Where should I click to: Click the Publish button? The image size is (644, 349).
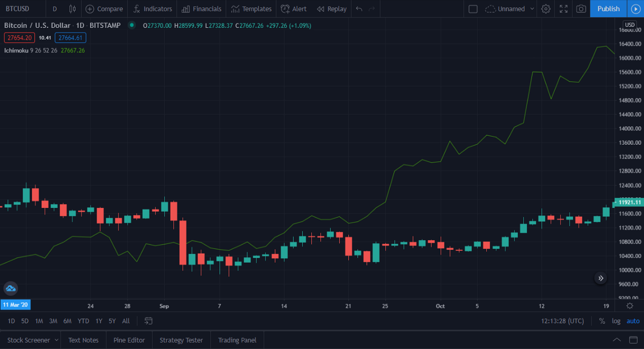click(608, 9)
